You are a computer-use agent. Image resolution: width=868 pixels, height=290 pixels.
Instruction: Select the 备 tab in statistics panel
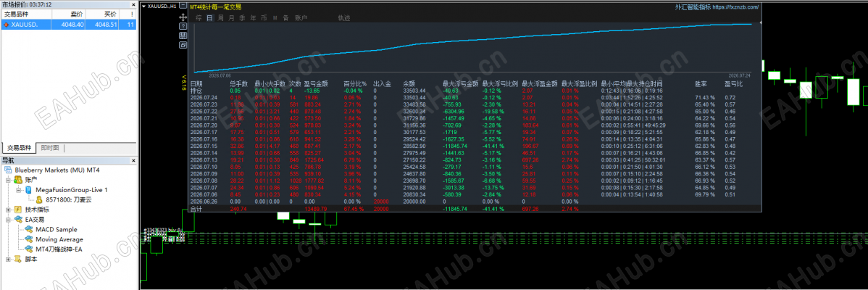tap(285, 17)
